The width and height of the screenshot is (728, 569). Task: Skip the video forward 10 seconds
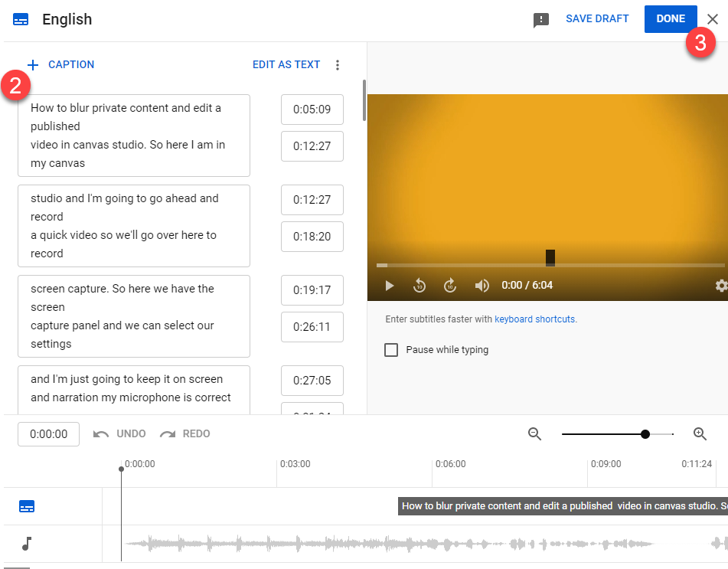click(450, 285)
